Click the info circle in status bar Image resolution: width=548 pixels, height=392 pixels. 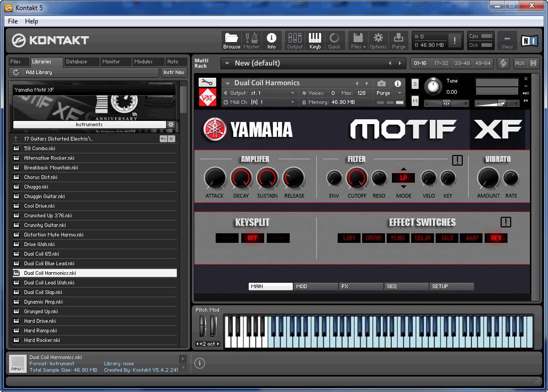[200, 363]
